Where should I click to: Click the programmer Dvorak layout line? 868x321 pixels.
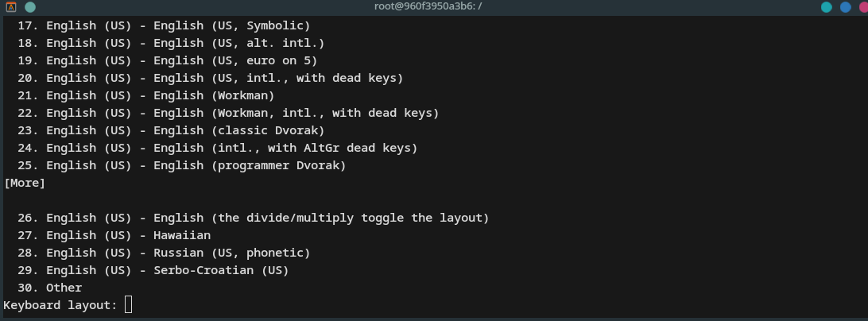tap(181, 165)
